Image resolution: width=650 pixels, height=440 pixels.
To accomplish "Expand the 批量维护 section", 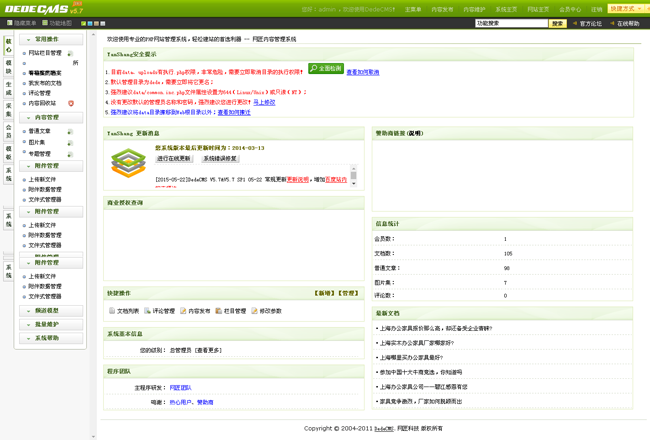I will [51, 324].
